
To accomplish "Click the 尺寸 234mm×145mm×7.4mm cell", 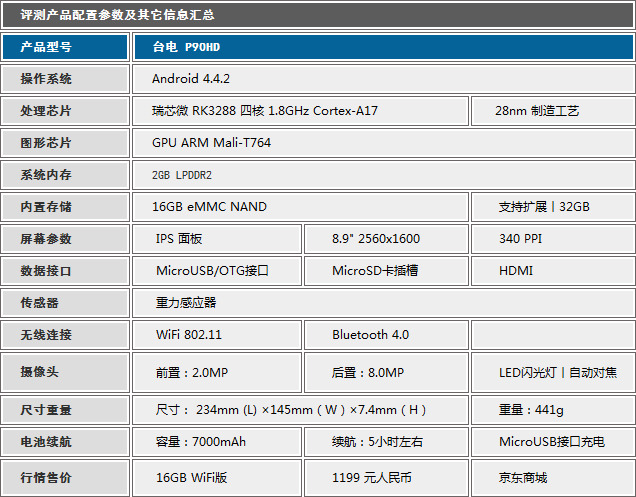I will click(301, 410).
